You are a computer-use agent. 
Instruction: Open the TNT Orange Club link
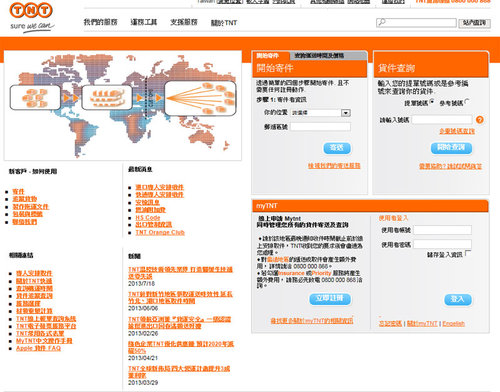pos(160,232)
